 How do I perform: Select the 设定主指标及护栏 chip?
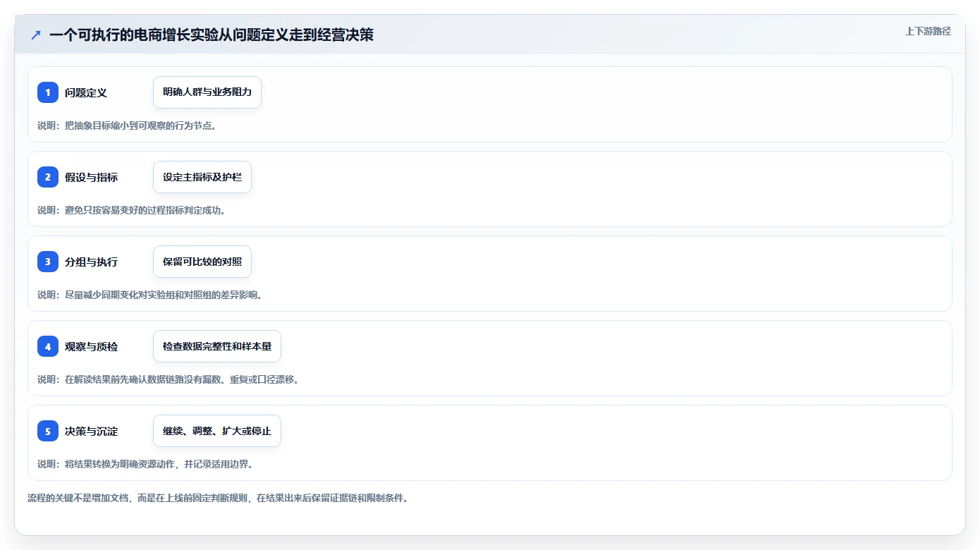click(x=202, y=177)
